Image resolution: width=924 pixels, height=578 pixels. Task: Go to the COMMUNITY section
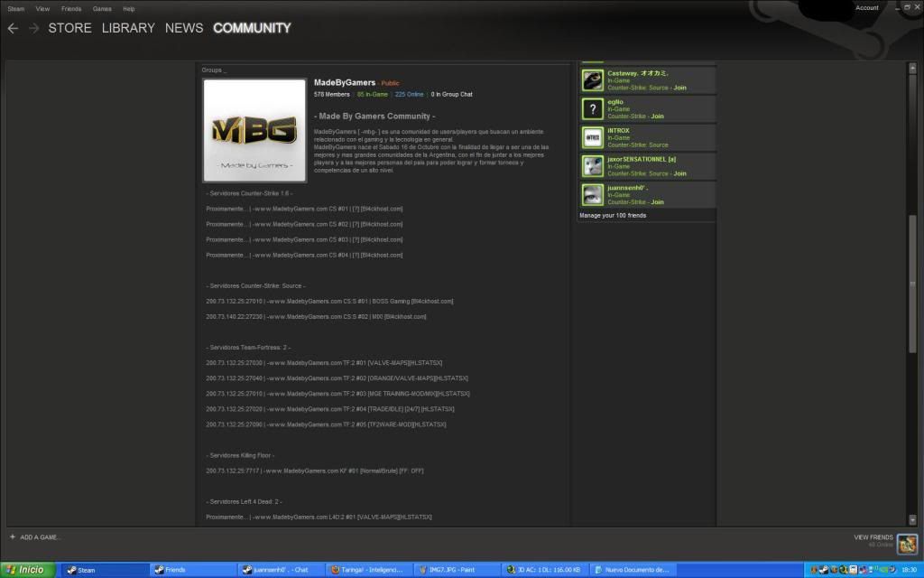click(253, 28)
